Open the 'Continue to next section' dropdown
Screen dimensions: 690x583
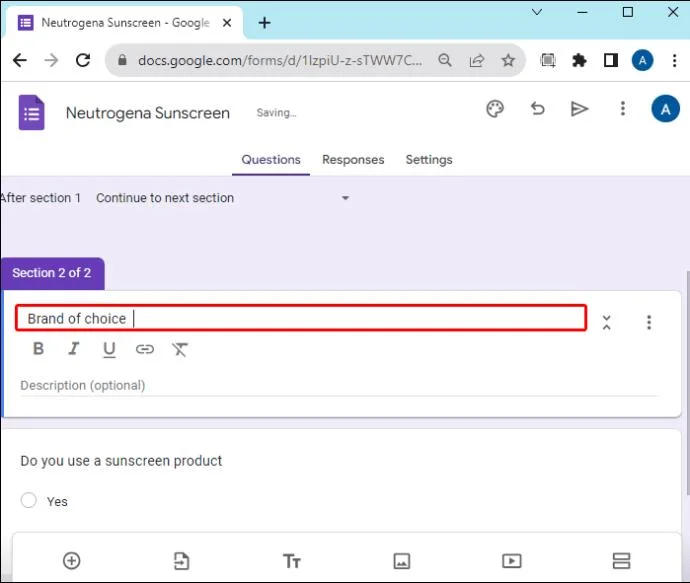[x=223, y=198]
